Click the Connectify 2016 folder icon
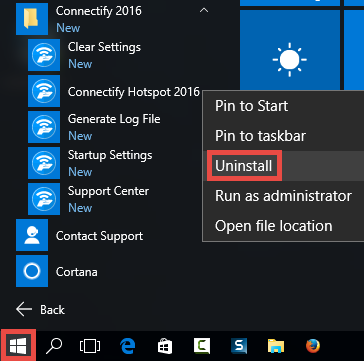The width and height of the screenshot is (364, 361). pos(32,19)
